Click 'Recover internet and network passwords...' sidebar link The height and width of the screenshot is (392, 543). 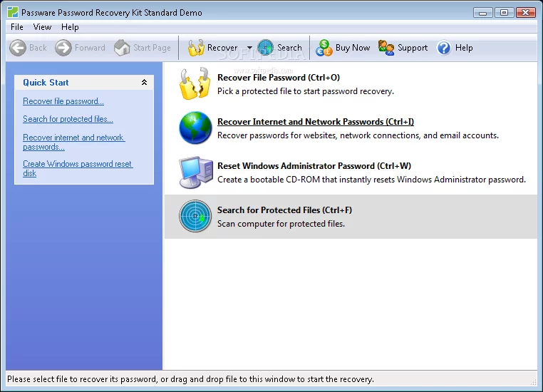(x=74, y=142)
